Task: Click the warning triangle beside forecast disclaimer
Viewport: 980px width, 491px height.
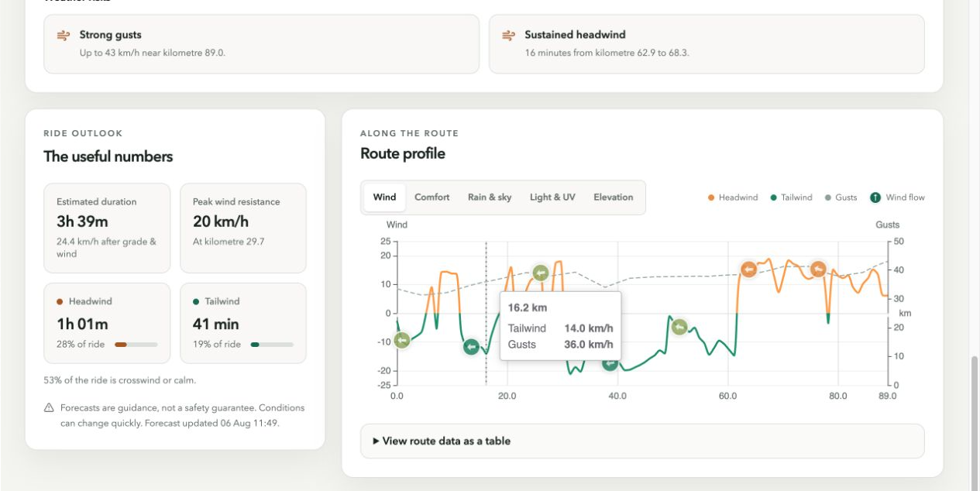Action: coord(49,408)
